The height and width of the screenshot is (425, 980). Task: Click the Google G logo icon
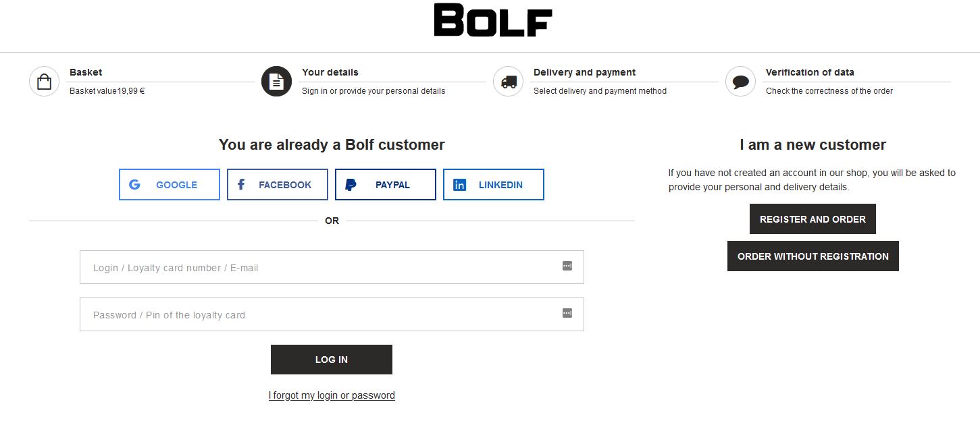tap(134, 185)
